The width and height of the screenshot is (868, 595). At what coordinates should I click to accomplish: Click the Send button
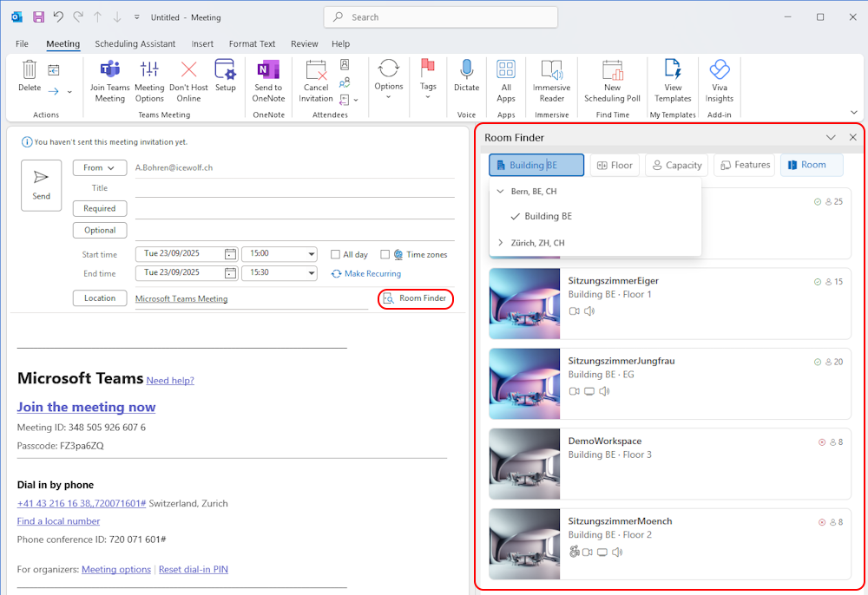pyautogui.click(x=41, y=186)
